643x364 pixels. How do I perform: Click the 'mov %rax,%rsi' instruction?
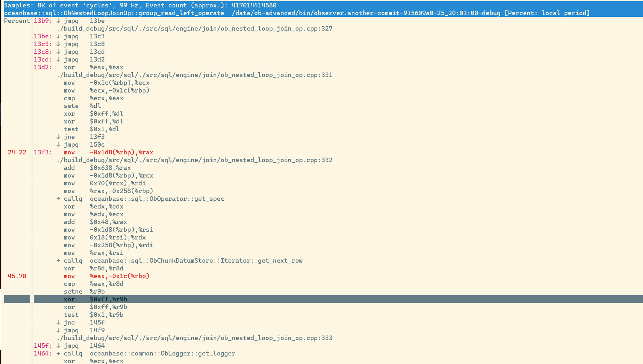pyautogui.click(x=93, y=252)
